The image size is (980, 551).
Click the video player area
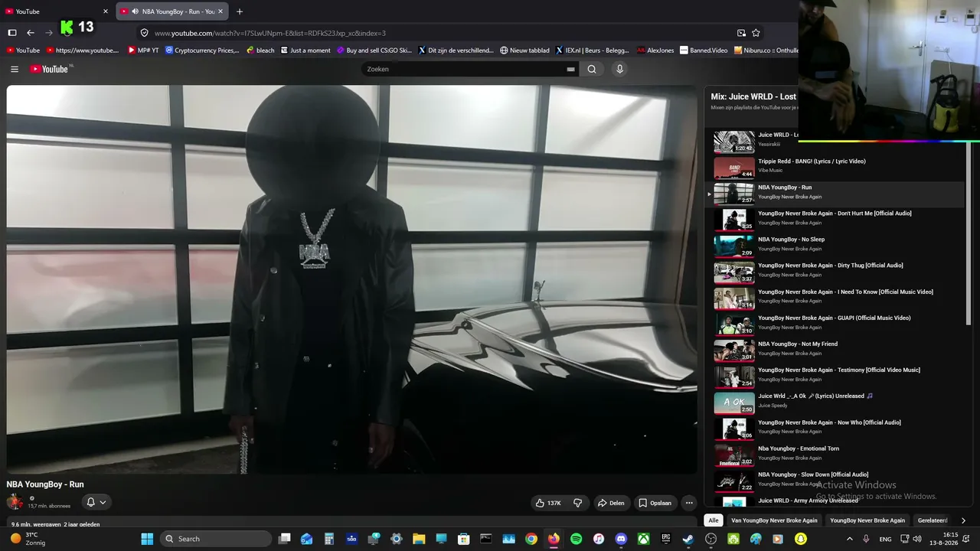(352, 279)
